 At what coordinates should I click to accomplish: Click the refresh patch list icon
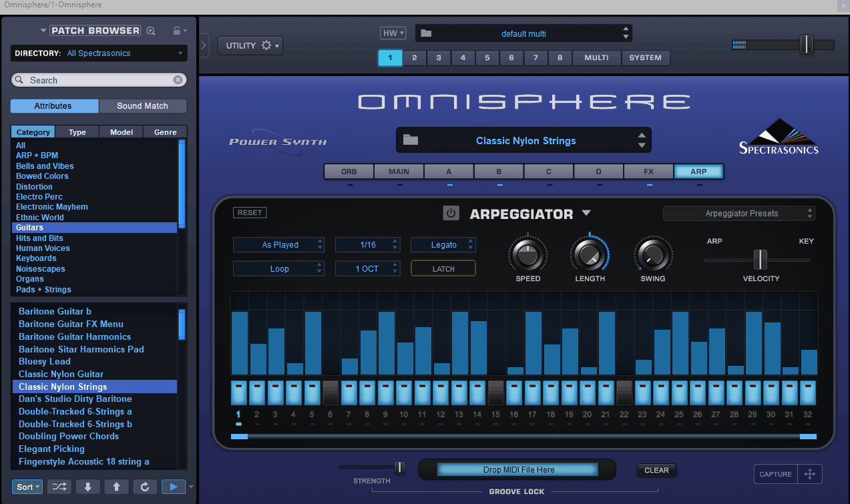point(145,487)
